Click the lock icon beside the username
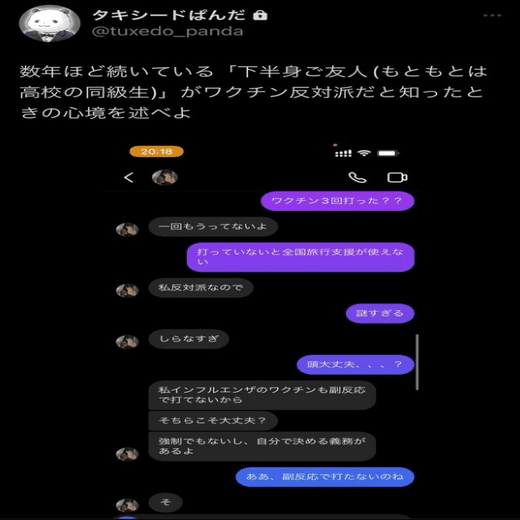 [260, 15]
